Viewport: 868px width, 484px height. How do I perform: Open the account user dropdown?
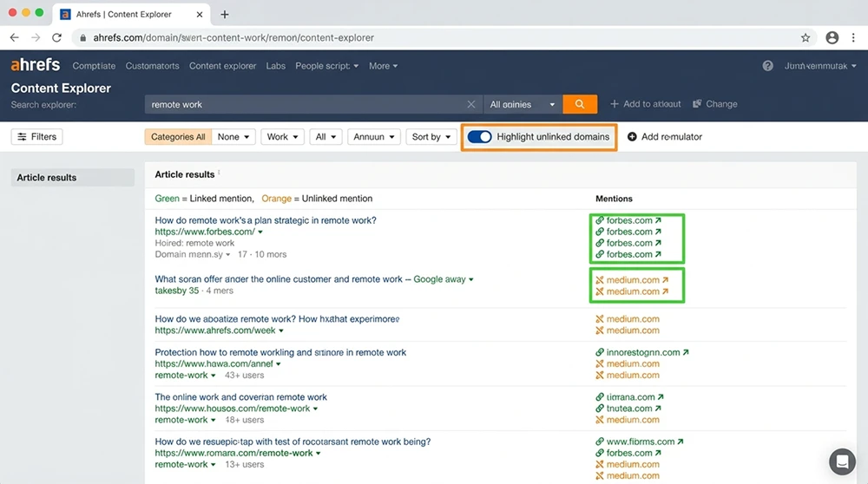coord(820,66)
